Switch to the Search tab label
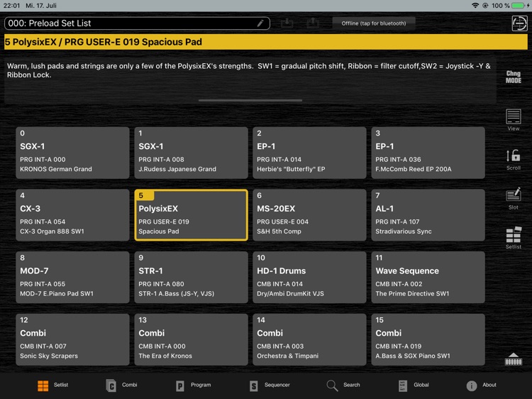This screenshot has height=399, width=532. (x=352, y=385)
